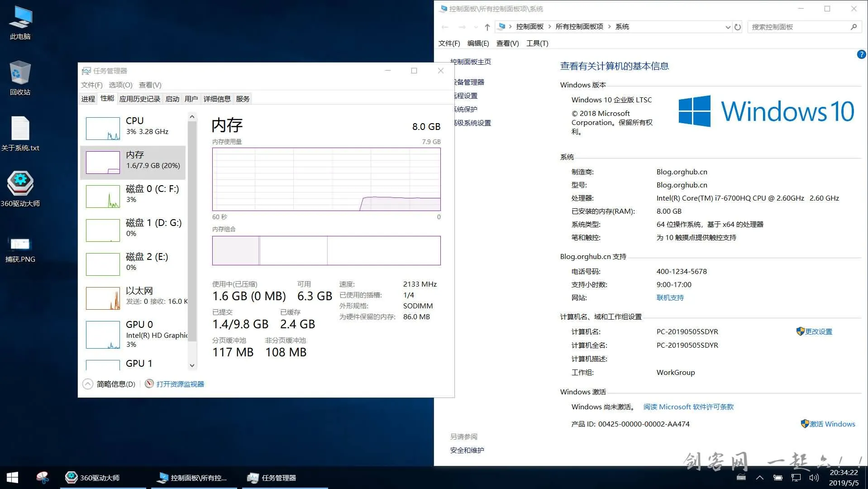Navigate to 所有控制面板项 breadcrumb
This screenshot has width=868, height=489.
point(579,27)
